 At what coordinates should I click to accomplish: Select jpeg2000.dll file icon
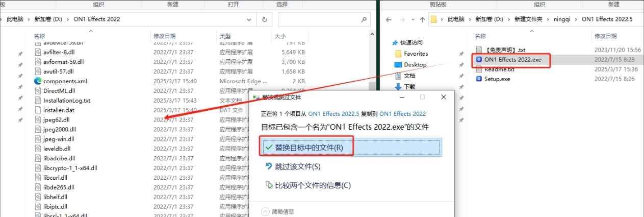tap(38, 129)
